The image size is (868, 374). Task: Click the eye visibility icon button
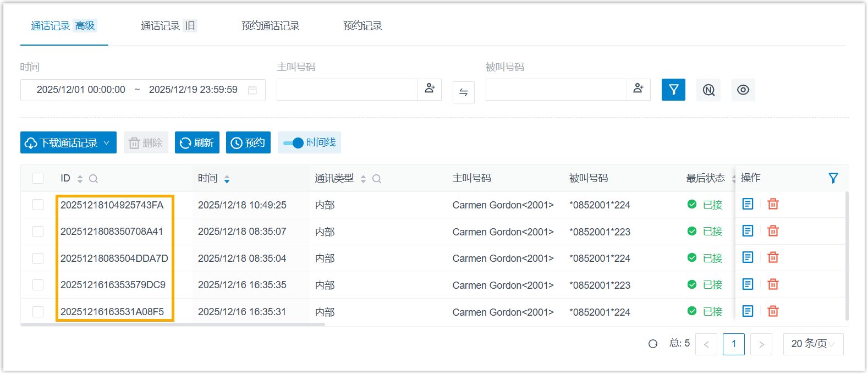(x=743, y=90)
